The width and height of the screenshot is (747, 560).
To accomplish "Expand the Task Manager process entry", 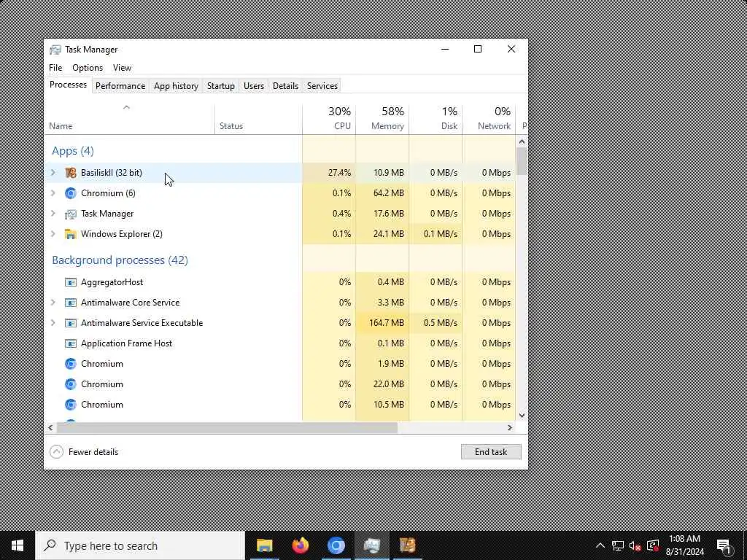I will point(53,214).
